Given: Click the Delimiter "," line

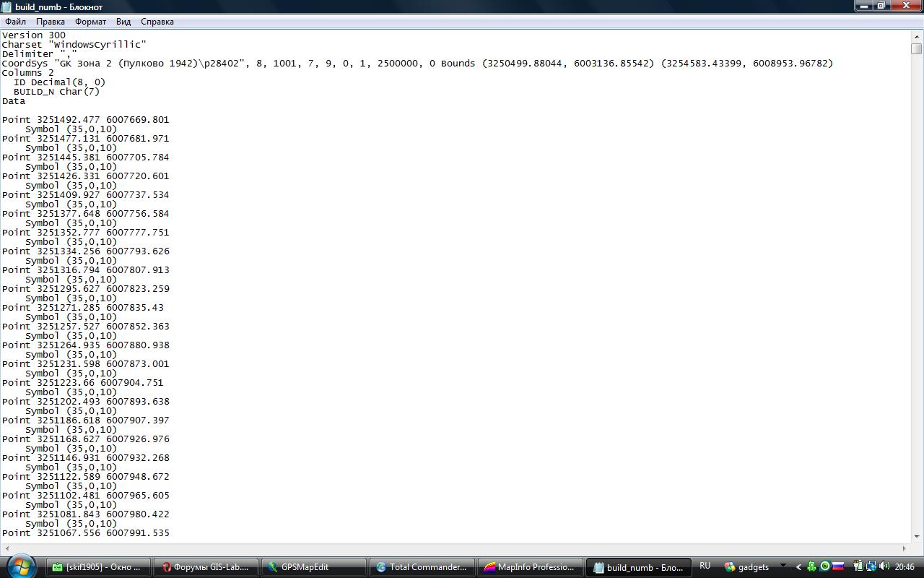Looking at the screenshot, I should [40, 53].
